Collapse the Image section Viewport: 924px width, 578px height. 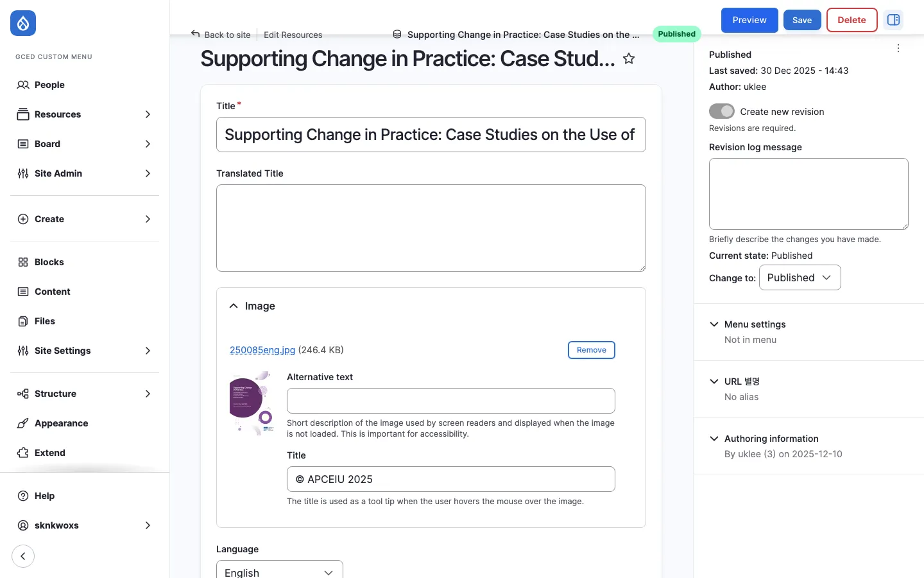click(234, 306)
